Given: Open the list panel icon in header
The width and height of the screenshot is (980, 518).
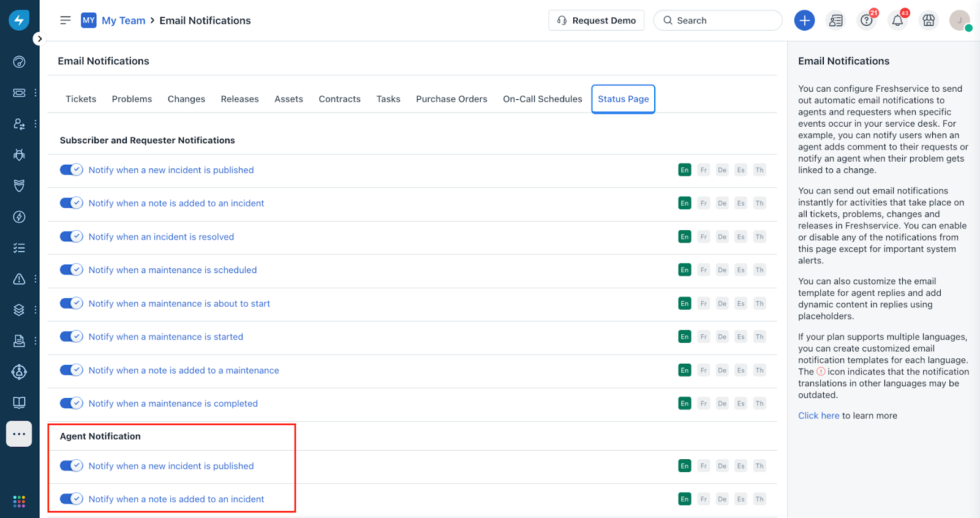Looking at the screenshot, I should click(835, 20).
